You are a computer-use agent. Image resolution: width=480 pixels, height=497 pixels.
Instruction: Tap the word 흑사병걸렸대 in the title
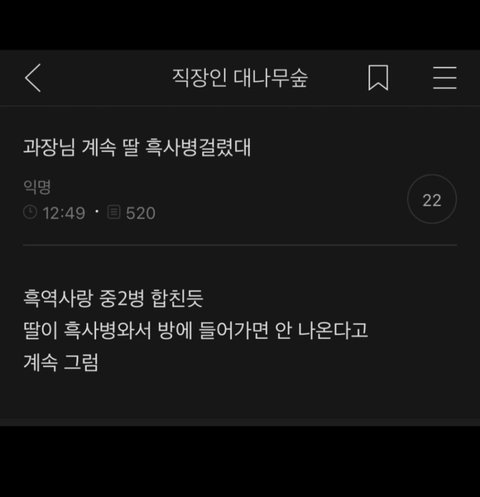(198, 147)
